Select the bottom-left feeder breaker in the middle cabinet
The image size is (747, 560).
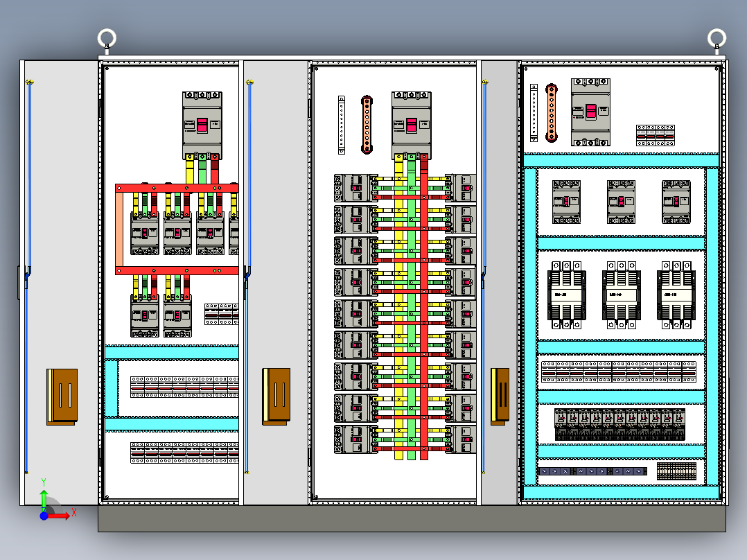[x=356, y=439]
